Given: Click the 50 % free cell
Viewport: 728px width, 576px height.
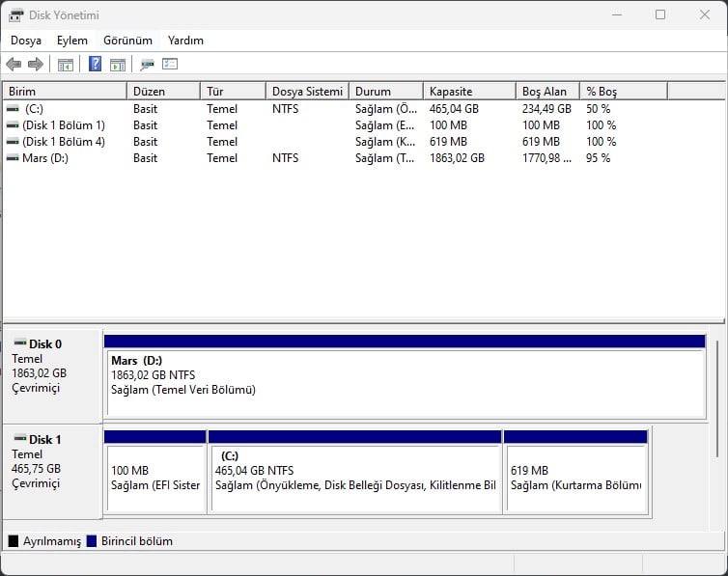Looking at the screenshot, I should coord(598,108).
